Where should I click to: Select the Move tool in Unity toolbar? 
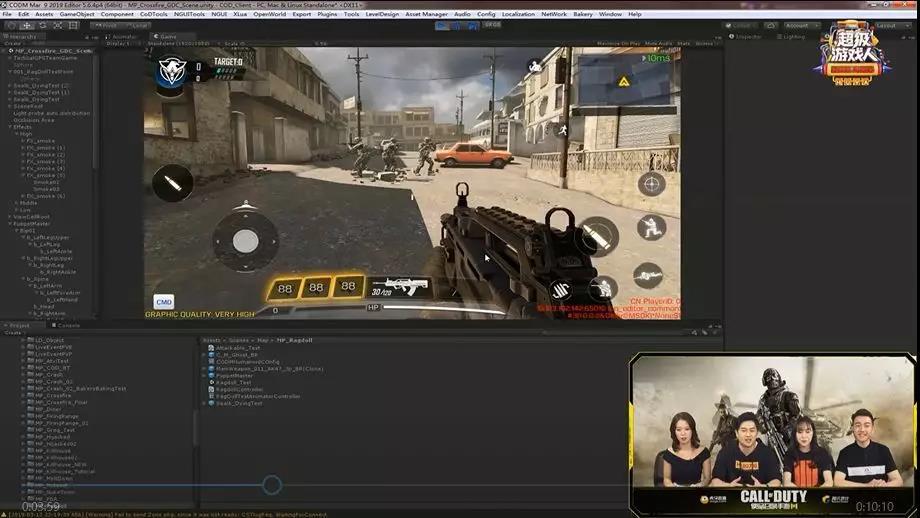(26, 25)
